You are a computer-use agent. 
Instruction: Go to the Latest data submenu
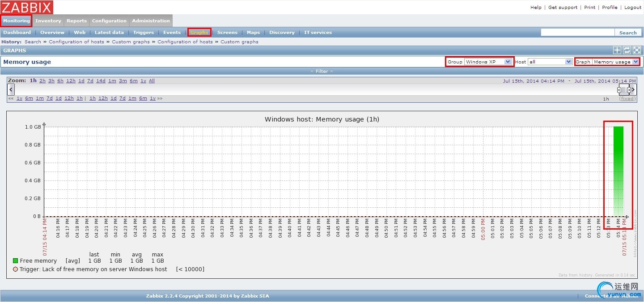point(109,32)
